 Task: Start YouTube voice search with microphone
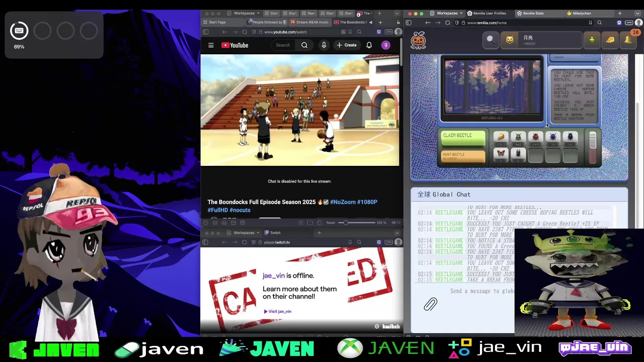(324, 45)
